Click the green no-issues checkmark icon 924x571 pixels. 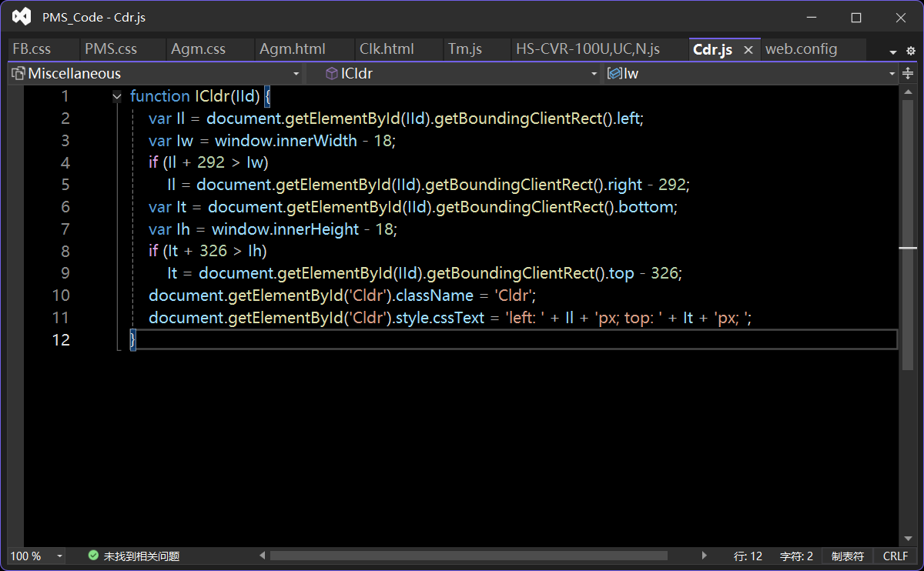click(93, 556)
